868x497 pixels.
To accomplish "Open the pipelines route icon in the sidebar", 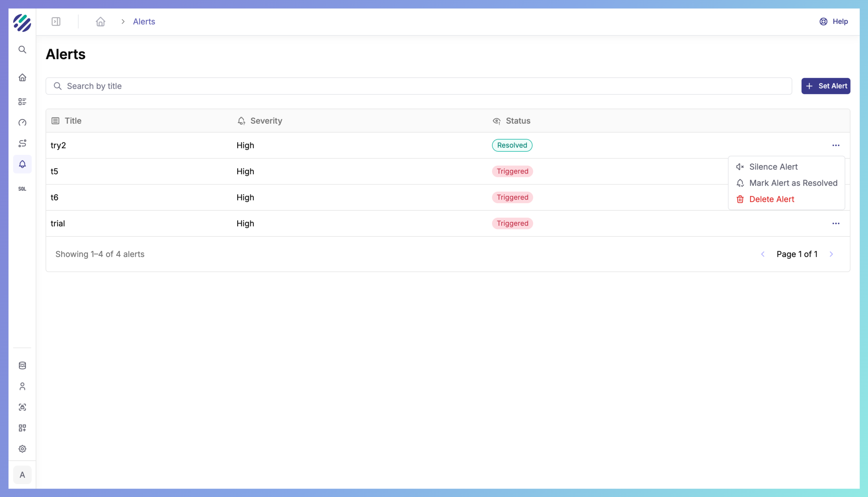I will tap(22, 143).
